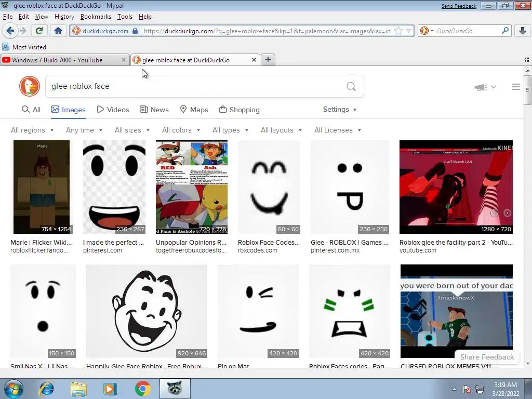Open the big smiling face image from pinterest.com
Viewport: 532px width, 399px height.
[x=114, y=187]
